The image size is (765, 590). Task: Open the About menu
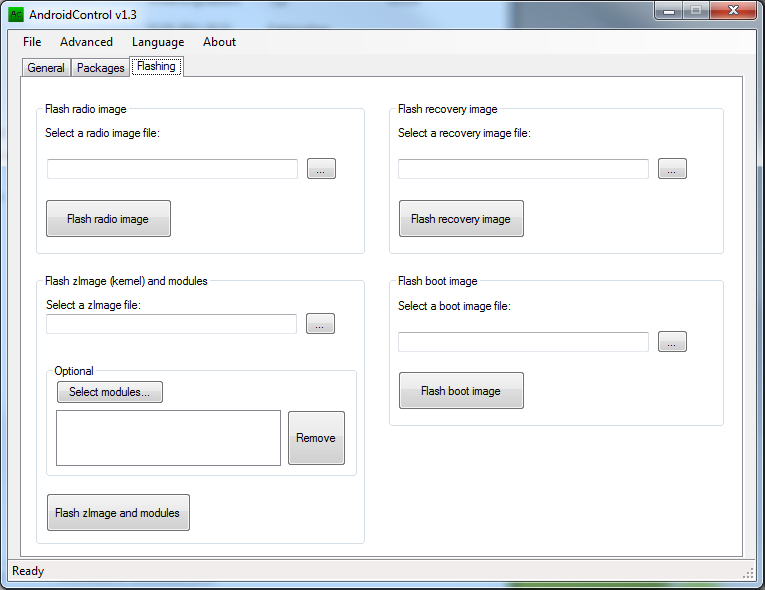220,42
